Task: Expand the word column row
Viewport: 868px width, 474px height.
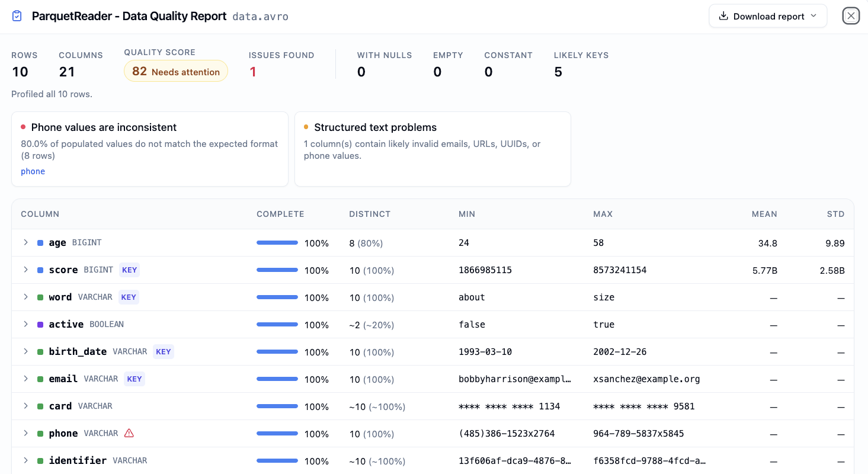Action: click(25, 297)
